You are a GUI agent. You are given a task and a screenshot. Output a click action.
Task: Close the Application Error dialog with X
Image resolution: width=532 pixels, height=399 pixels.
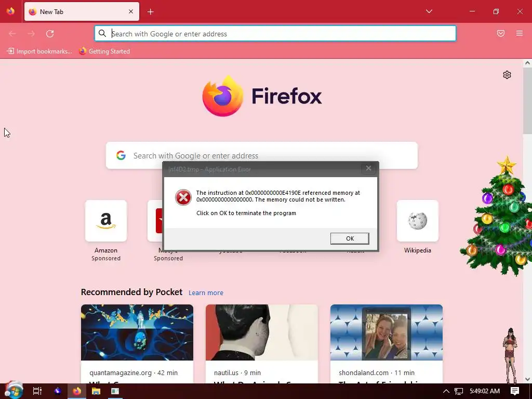tap(368, 168)
